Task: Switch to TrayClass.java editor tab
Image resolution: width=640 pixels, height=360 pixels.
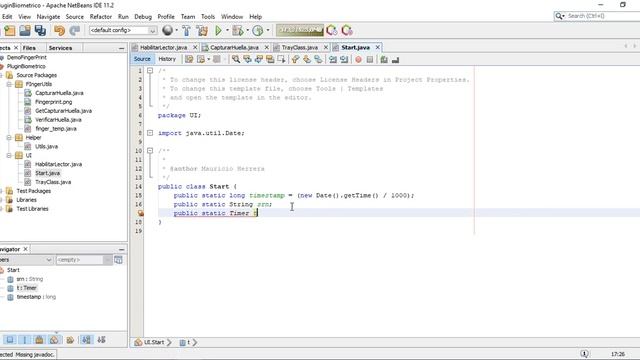Action: (x=300, y=48)
